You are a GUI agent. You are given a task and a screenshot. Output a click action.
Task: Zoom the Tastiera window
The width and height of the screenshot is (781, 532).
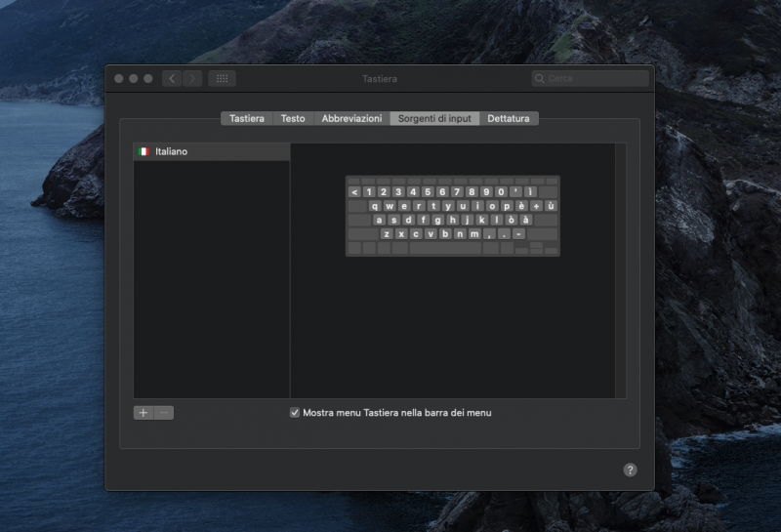148,78
